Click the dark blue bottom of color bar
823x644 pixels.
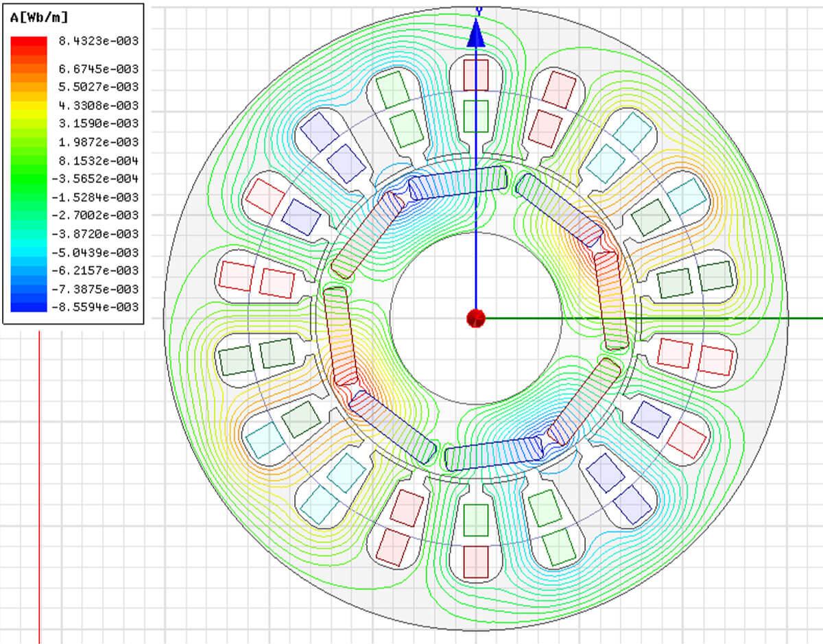pos(29,307)
